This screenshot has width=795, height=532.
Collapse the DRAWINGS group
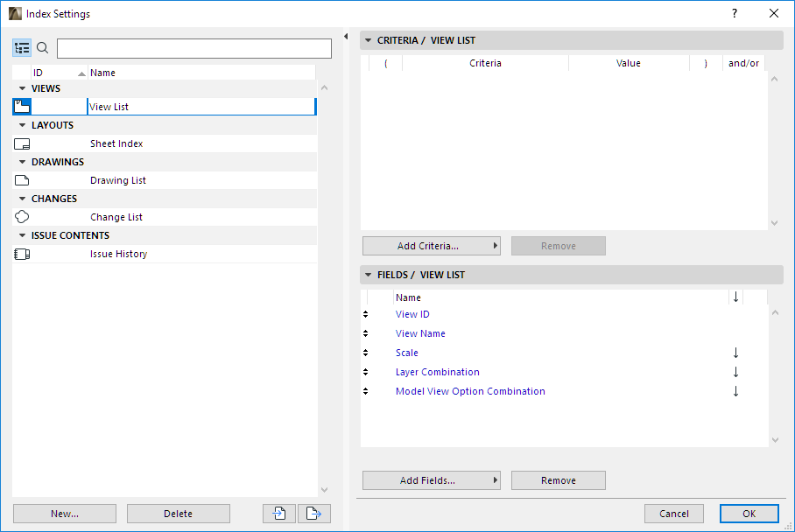tap(20, 161)
